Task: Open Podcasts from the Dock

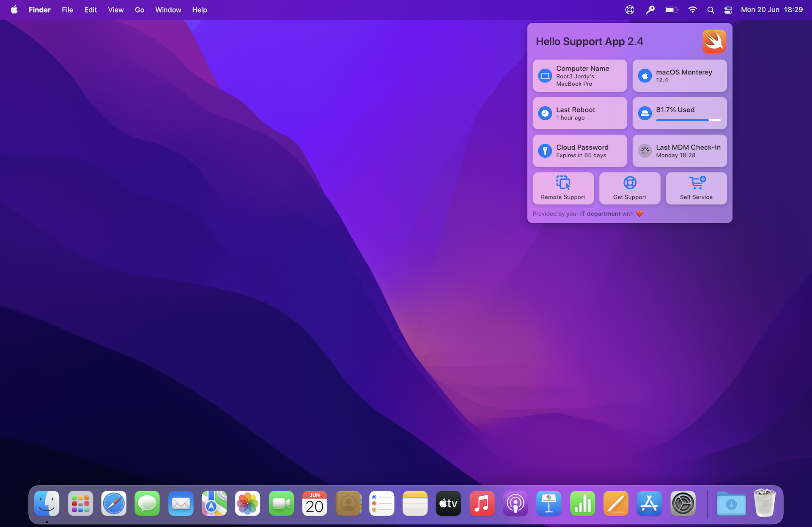Action: point(516,503)
